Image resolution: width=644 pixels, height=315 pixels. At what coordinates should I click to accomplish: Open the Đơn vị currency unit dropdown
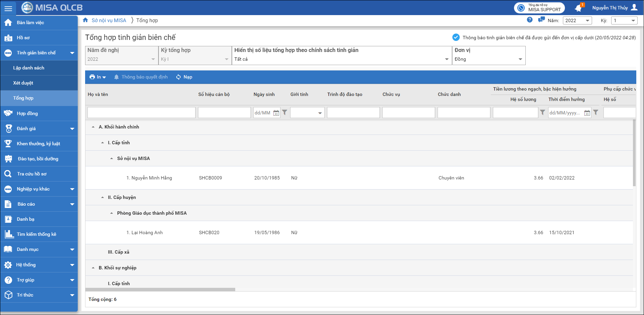(489, 59)
